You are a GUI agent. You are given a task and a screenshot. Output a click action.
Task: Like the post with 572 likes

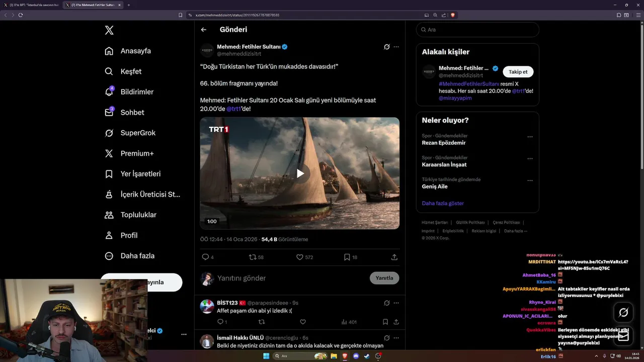299,257
